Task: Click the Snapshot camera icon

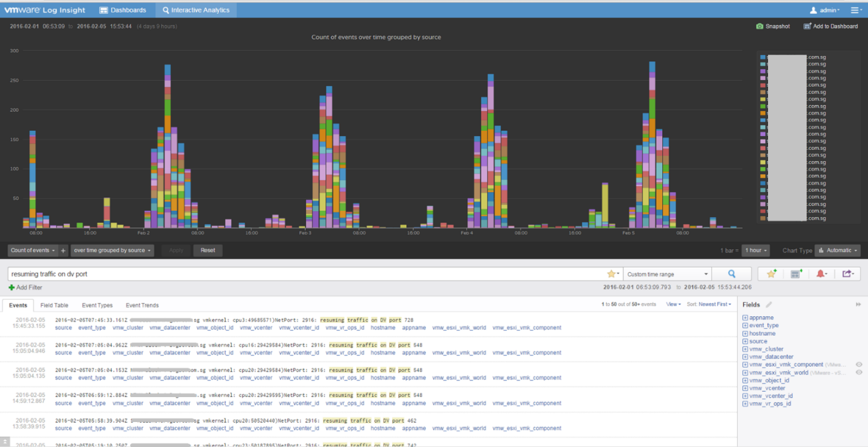Action: (759, 26)
